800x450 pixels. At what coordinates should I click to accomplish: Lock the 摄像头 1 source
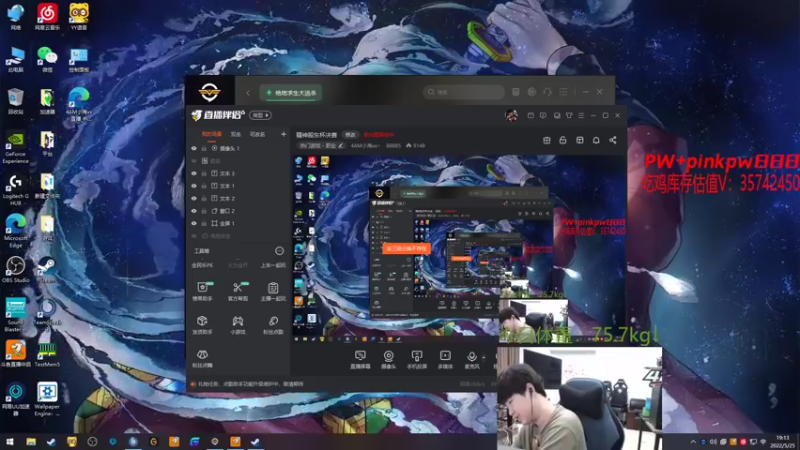pos(204,148)
